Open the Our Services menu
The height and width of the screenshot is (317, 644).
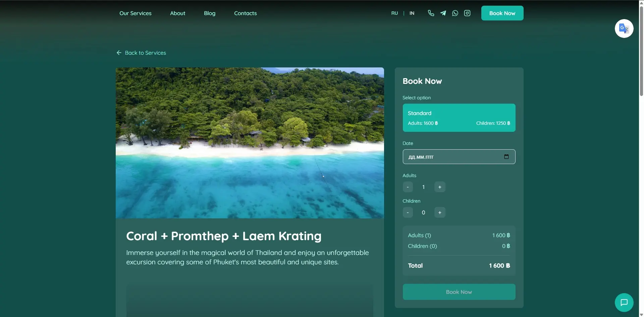point(136,13)
